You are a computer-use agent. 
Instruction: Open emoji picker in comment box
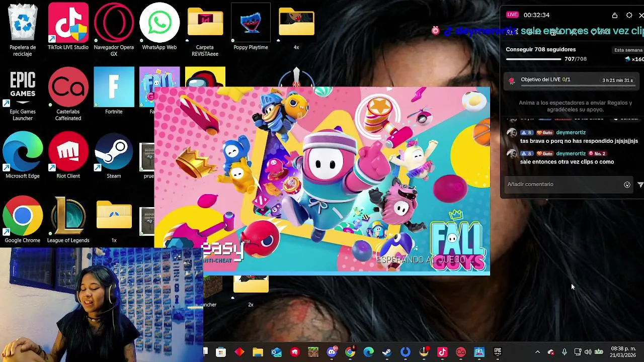(627, 185)
